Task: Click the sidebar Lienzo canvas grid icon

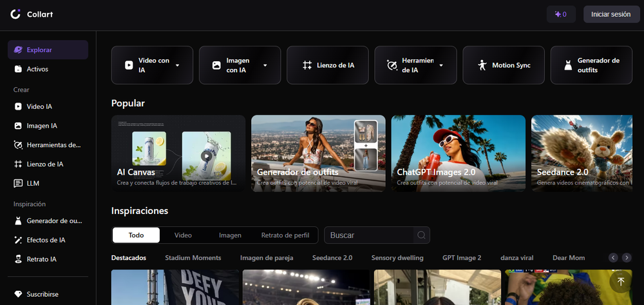Action: click(18, 164)
